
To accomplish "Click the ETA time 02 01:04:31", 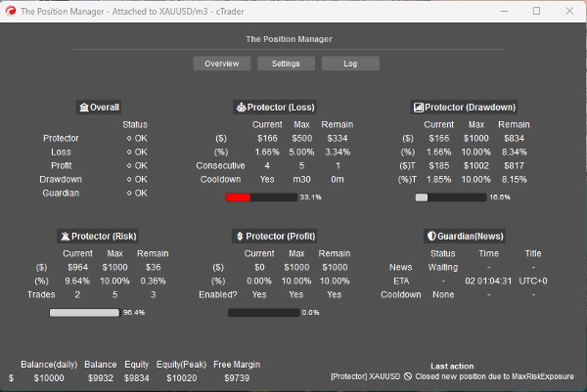I will pos(488,282).
